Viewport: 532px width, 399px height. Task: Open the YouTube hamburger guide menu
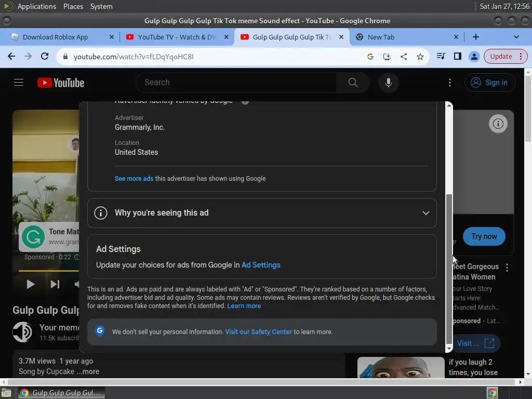[19, 83]
